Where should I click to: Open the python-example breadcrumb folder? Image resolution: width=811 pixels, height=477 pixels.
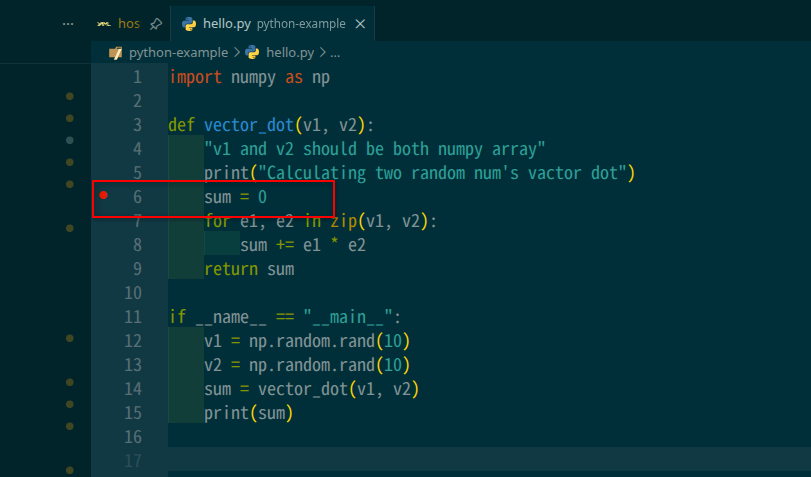click(178, 53)
